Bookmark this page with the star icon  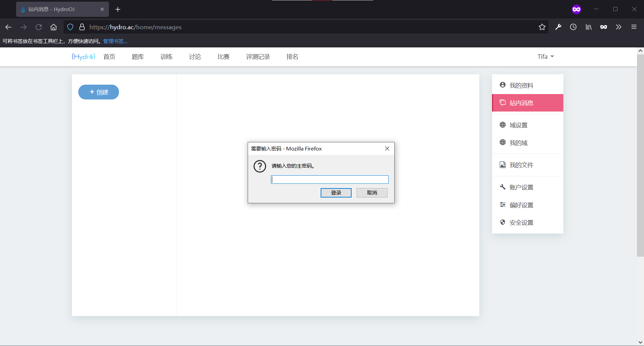coord(542,27)
